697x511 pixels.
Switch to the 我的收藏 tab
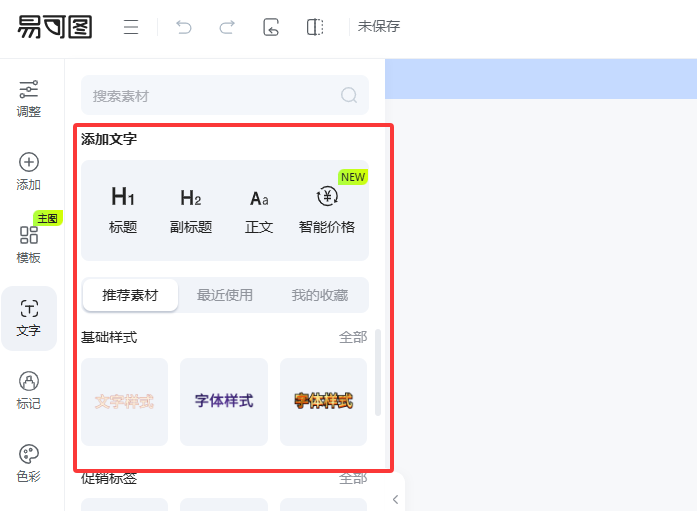click(x=320, y=295)
